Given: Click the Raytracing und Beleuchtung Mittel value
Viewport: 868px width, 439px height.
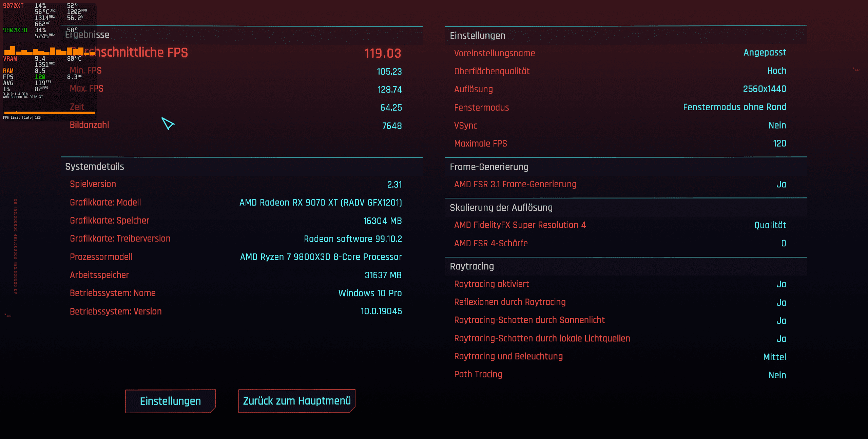Looking at the screenshot, I should click(774, 357).
